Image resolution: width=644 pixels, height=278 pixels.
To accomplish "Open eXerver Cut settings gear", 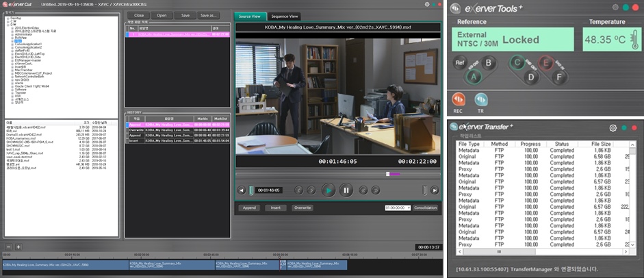I will pos(427,4).
